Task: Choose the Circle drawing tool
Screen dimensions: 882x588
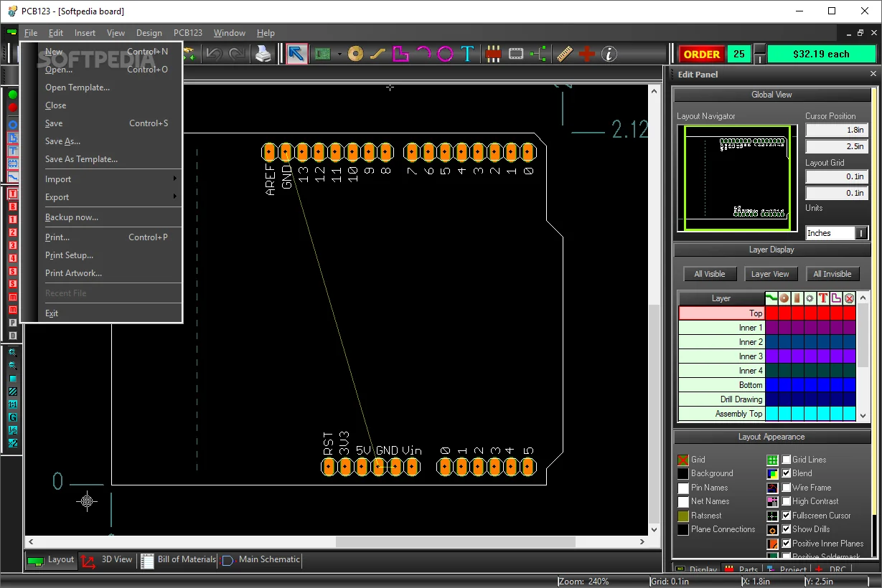Action: 445,54
